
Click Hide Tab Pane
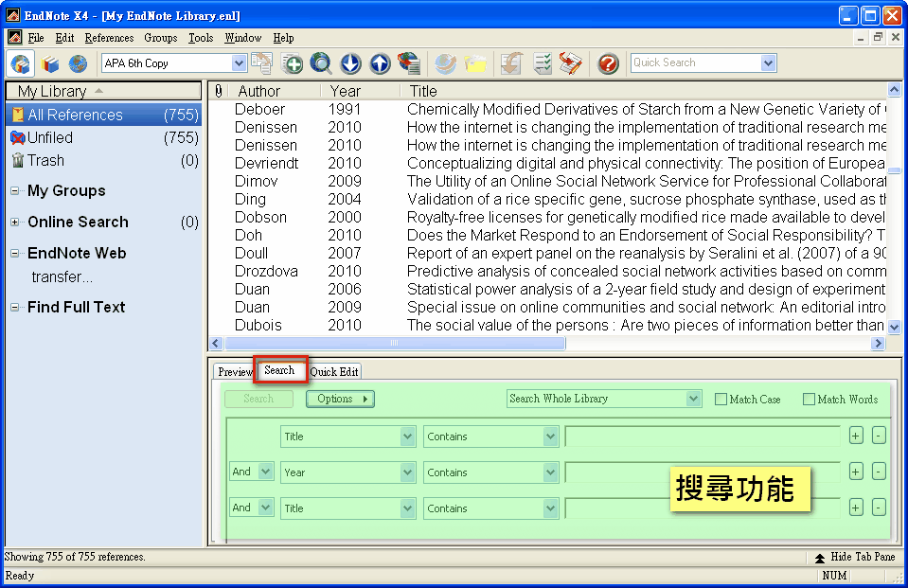(x=855, y=557)
